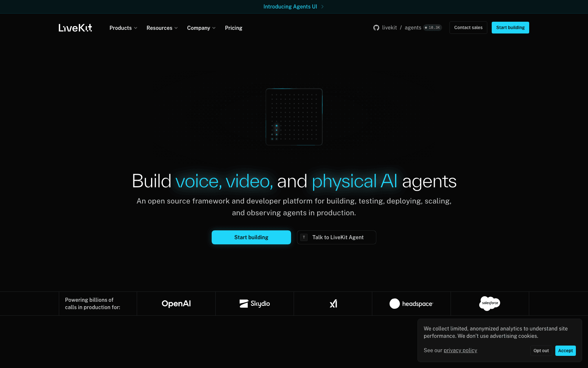Click the headspace logo
Image resolution: width=588 pixels, height=368 pixels.
coord(411,304)
